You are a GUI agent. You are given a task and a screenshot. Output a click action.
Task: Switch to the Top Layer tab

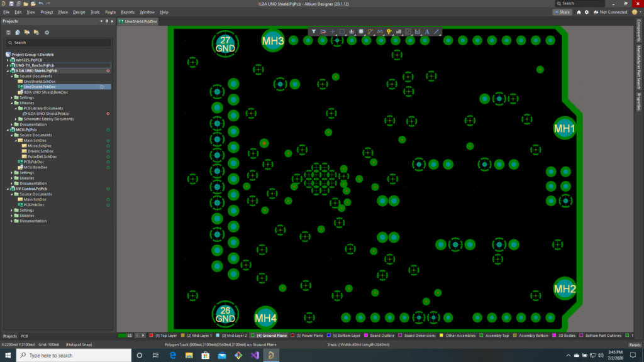pos(166,336)
